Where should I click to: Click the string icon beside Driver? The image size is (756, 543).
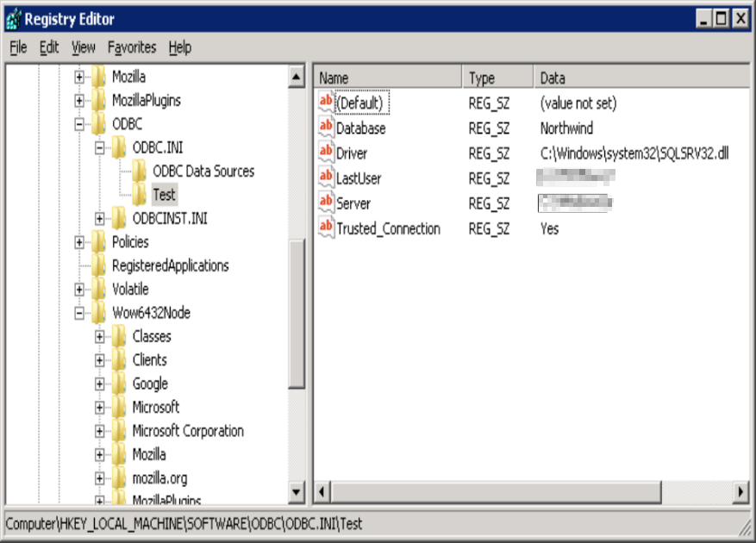[x=327, y=153]
